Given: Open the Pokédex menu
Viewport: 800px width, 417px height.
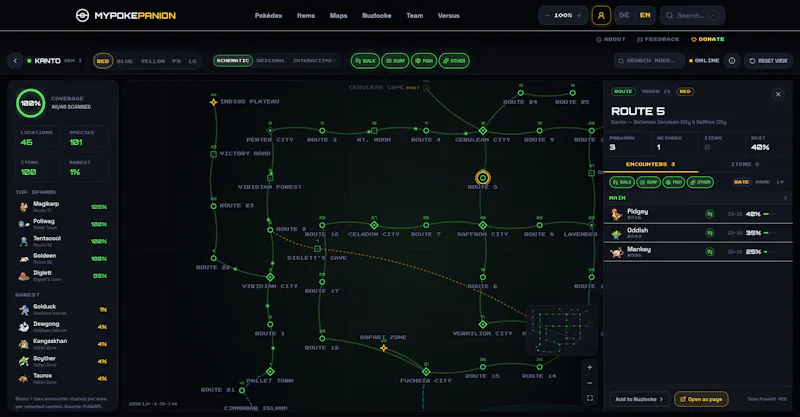Looking at the screenshot, I should pos(268,16).
